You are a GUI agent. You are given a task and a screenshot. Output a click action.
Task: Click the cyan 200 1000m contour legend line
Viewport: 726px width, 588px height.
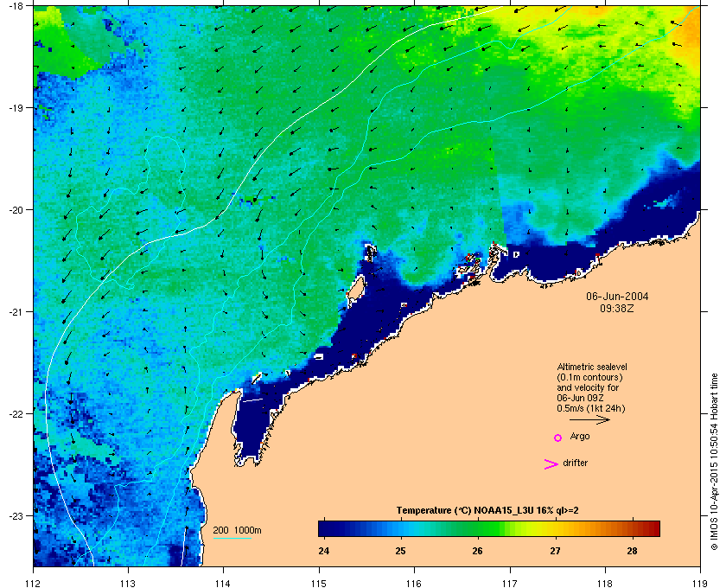[x=232, y=539]
